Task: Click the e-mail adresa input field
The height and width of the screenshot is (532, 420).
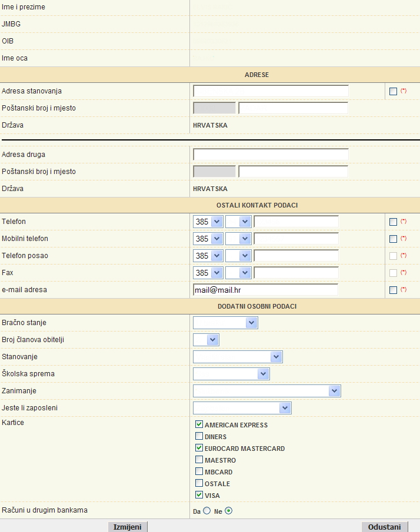Action: tap(265, 290)
